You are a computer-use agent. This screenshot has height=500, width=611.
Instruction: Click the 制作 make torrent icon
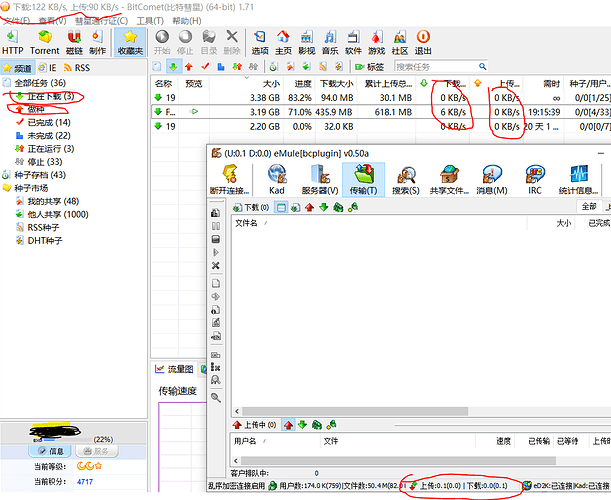97,42
